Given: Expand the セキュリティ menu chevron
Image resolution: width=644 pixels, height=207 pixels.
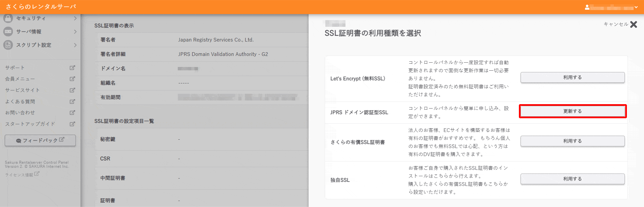Looking at the screenshot, I should [75, 18].
